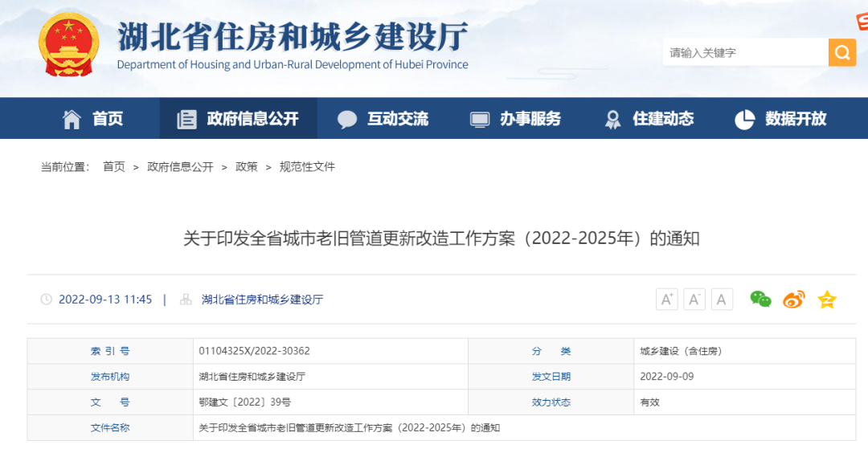Add page to favorites star icon
Image resolution: width=868 pixels, height=465 pixels.
pyautogui.click(x=827, y=300)
